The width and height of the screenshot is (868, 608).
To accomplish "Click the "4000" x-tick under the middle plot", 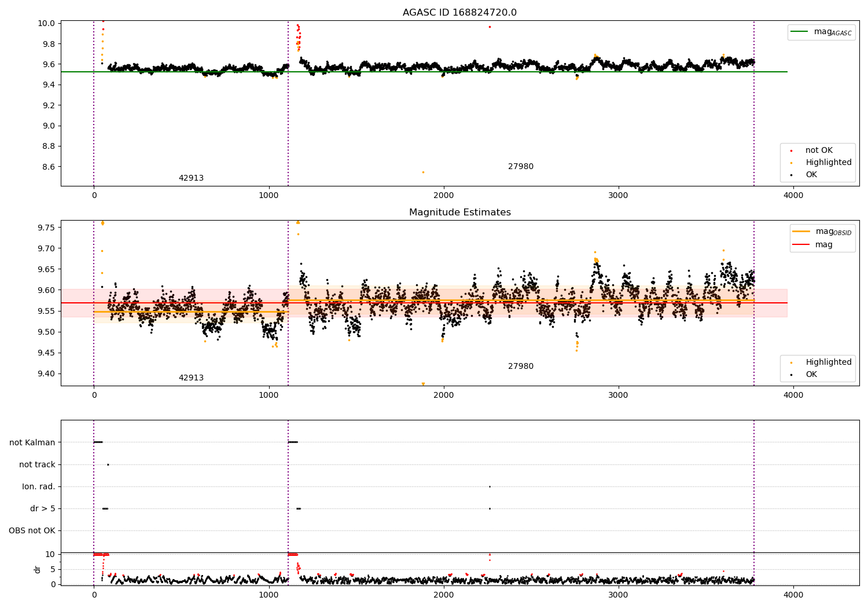I will (793, 395).
